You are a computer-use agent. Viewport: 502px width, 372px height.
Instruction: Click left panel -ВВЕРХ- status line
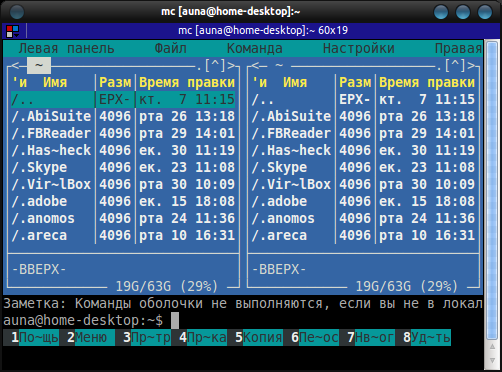click(x=39, y=269)
